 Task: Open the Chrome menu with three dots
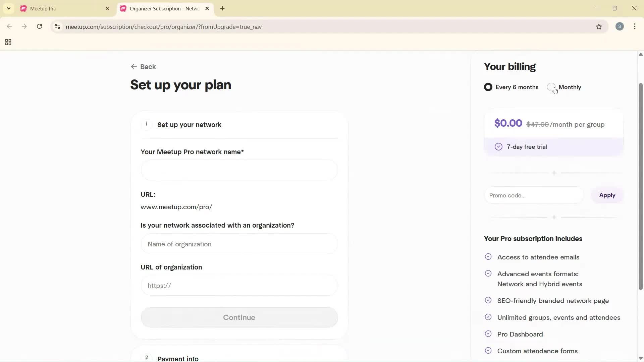(x=635, y=26)
